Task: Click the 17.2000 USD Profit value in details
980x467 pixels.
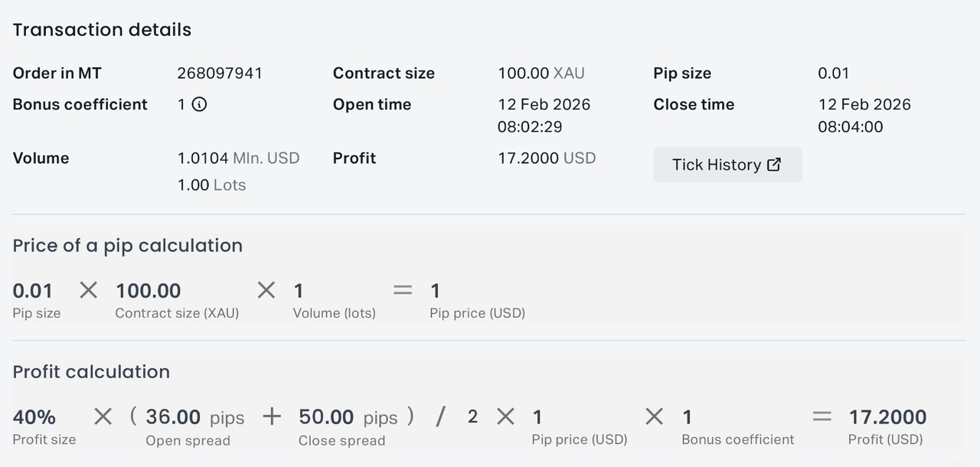Action: point(547,158)
